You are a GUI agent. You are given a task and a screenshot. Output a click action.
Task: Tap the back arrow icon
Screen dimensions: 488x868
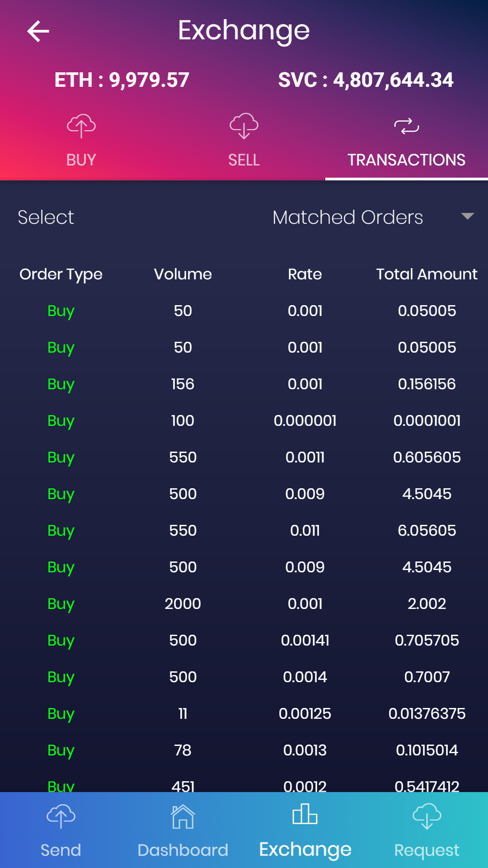pos(38,31)
